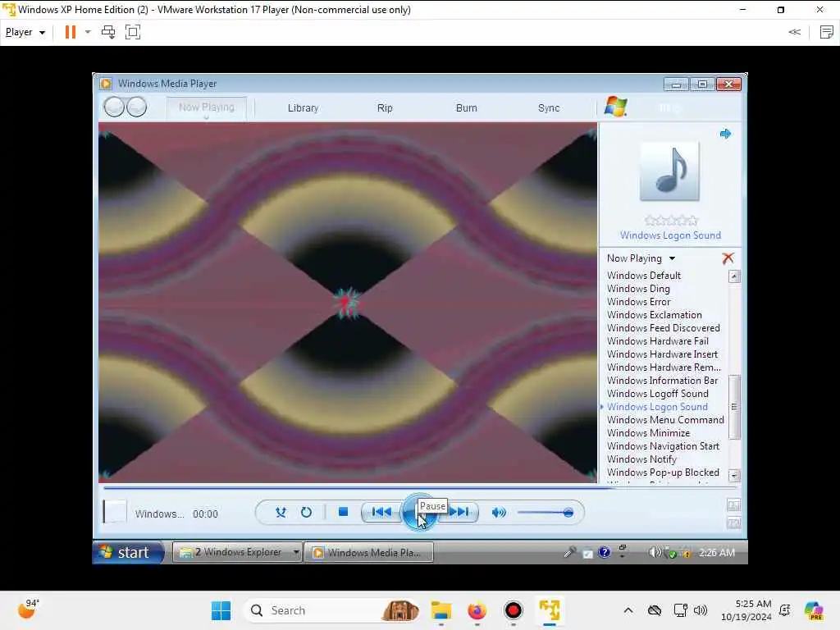Close the playlist pane with red X
840x630 pixels.
pos(728,258)
